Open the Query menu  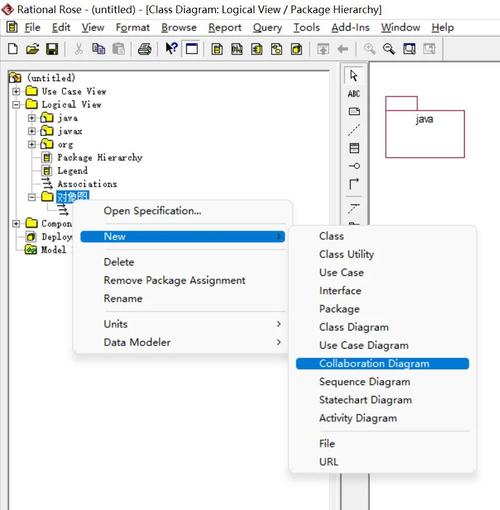pos(267,27)
